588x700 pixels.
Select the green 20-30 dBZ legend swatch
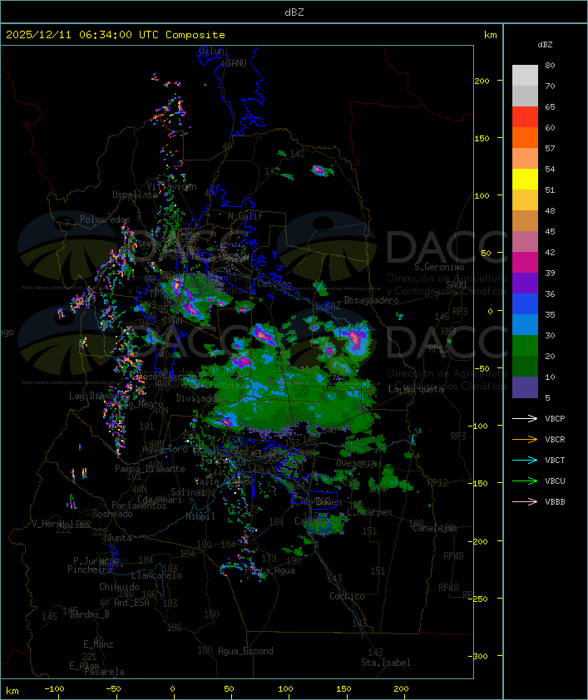pyautogui.click(x=525, y=346)
